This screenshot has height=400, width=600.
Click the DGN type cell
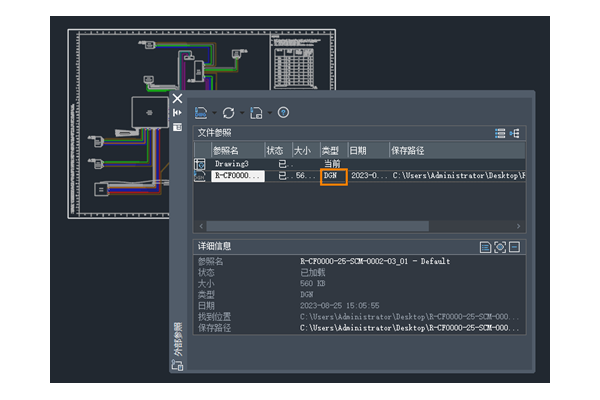click(x=334, y=176)
